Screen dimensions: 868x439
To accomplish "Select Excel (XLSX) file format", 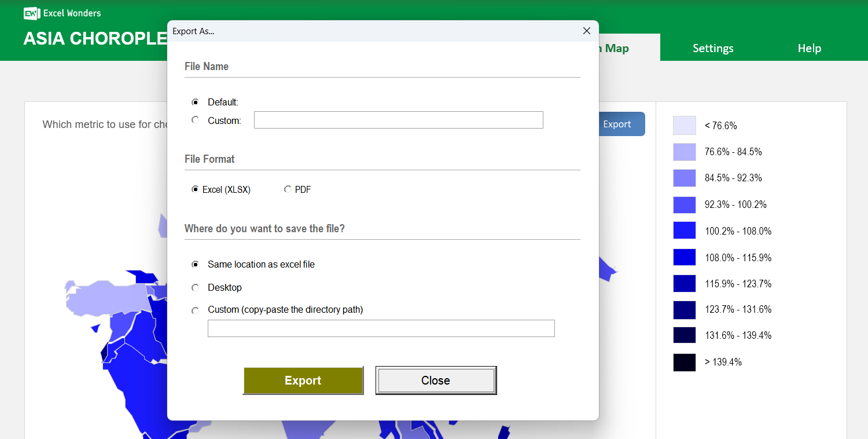I will (196, 189).
